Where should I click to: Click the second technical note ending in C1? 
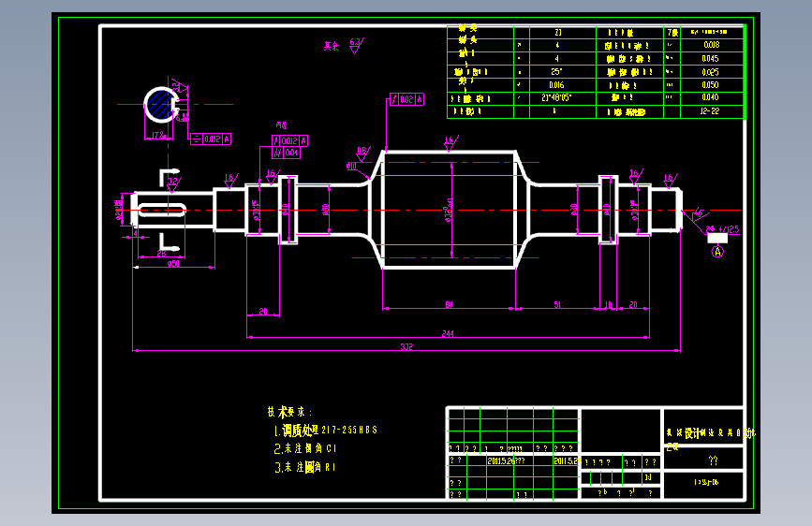tap(305, 448)
